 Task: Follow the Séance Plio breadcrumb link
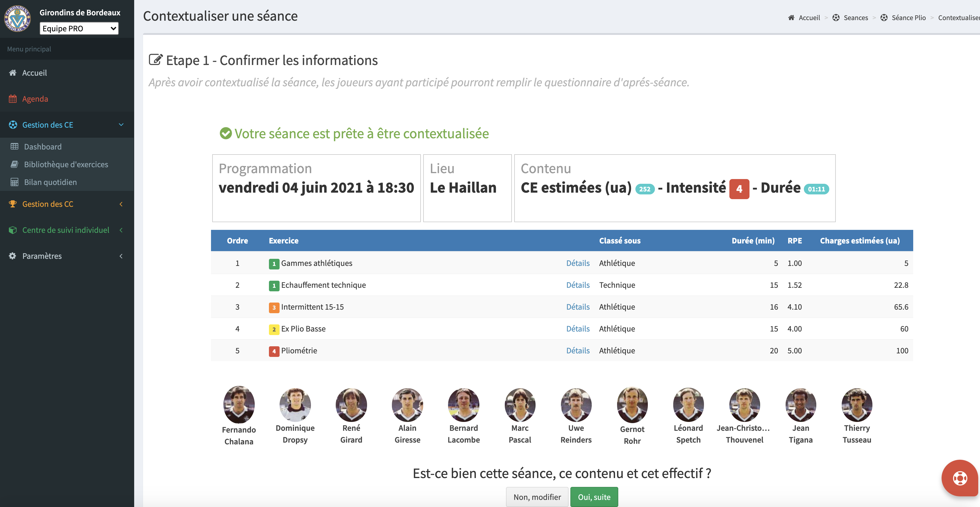coord(908,18)
